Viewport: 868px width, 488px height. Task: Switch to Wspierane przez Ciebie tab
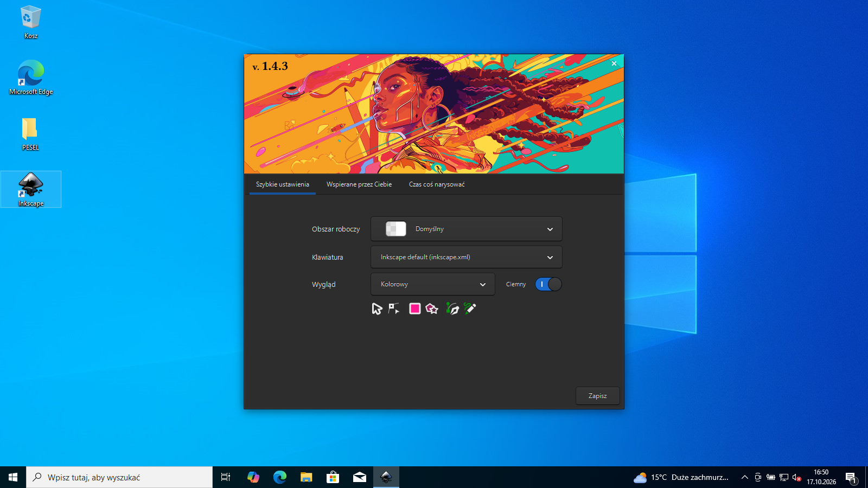coord(359,184)
